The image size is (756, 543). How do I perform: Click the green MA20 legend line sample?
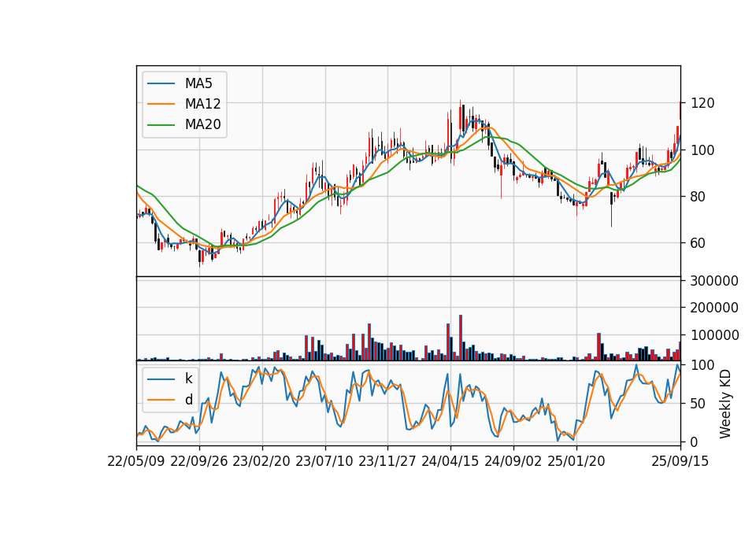tap(161, 124)
